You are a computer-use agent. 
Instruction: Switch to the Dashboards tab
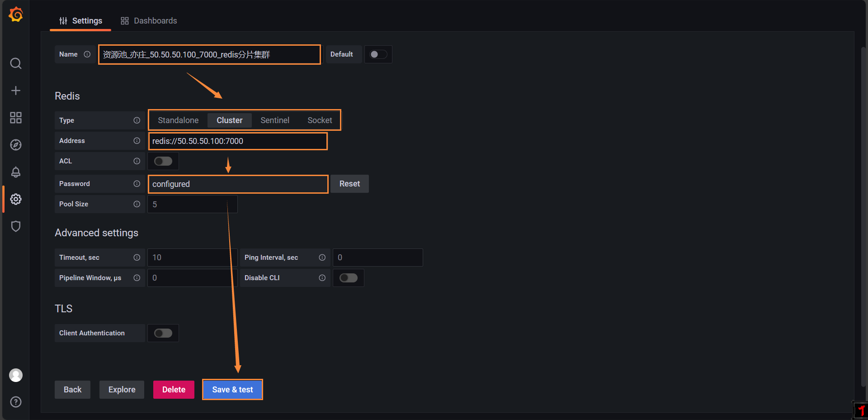coord(149,21)
